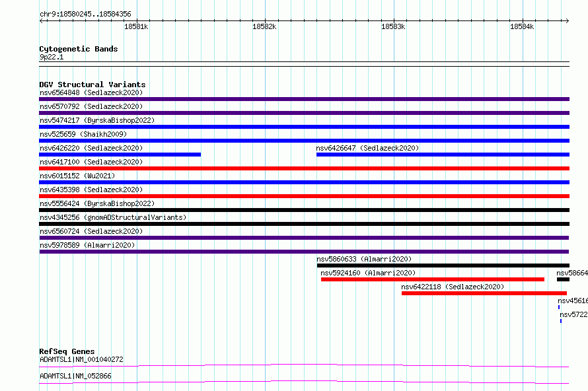The image size is (588, 391).
Task: Click the Cytogenetic Bands track title
Action: [x=79, y=49]
